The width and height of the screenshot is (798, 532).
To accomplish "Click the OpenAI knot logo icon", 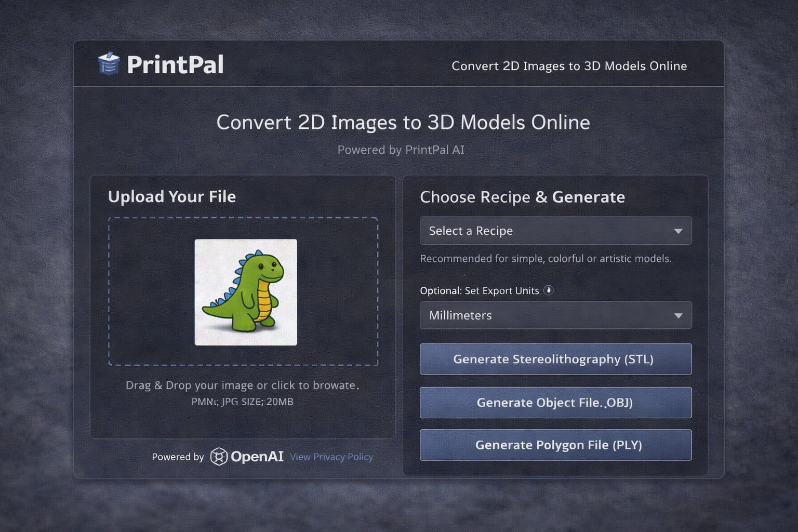I will click(219, 457).
